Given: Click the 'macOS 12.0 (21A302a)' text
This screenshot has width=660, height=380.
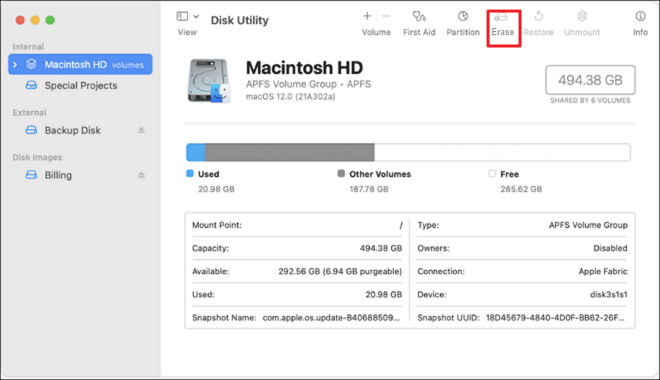Looking at the screenshot, I should [x=290, y=97].
